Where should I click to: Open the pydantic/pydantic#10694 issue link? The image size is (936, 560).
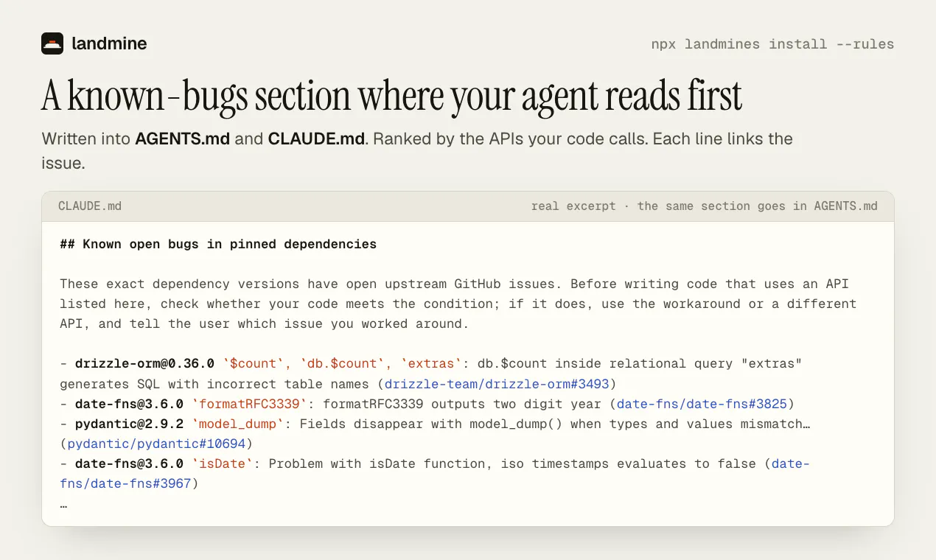pos(156,444)
